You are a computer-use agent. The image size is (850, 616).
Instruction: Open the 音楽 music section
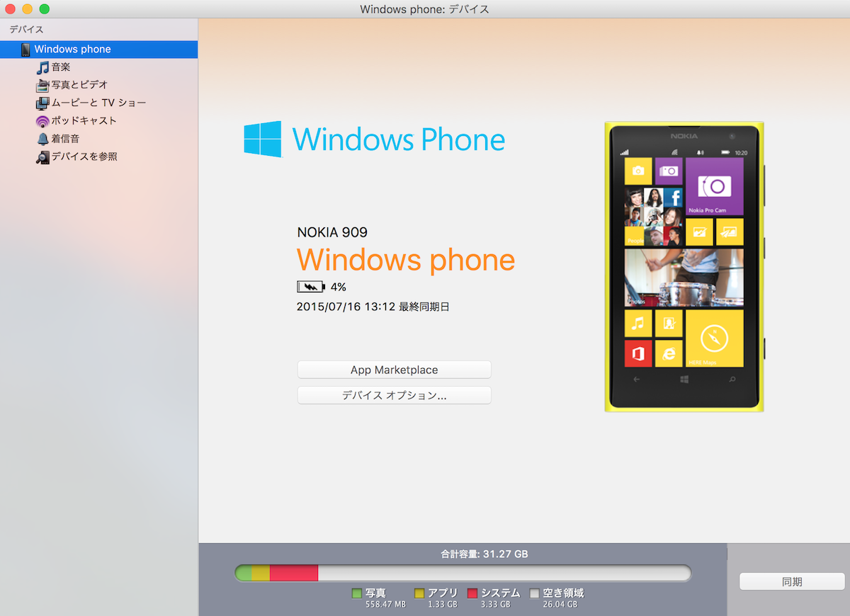tap(61, 67)
